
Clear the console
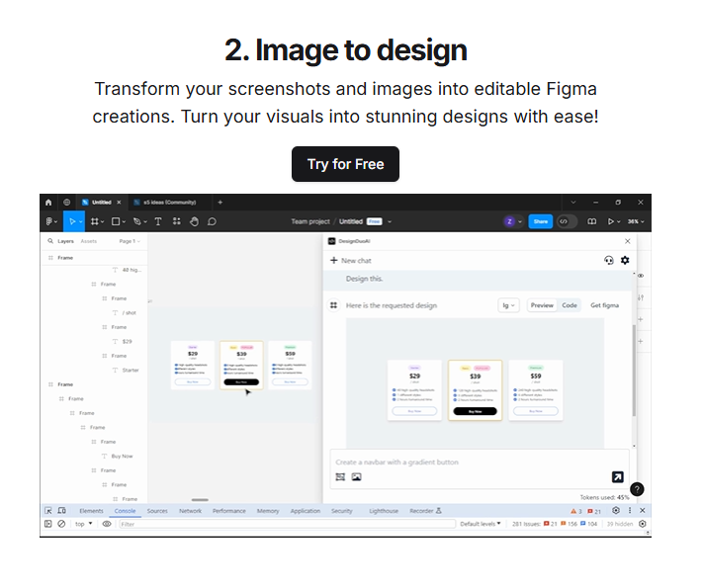click(61, 524)
